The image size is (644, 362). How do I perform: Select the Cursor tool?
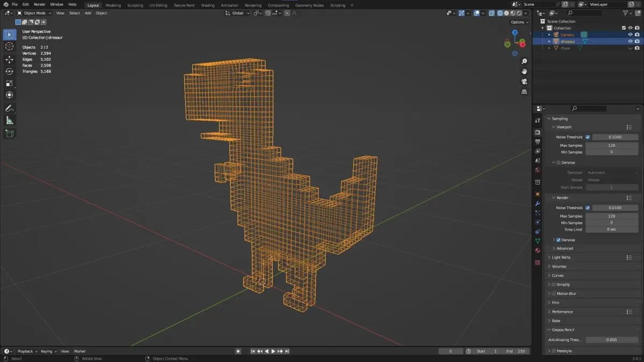[9, 47]
